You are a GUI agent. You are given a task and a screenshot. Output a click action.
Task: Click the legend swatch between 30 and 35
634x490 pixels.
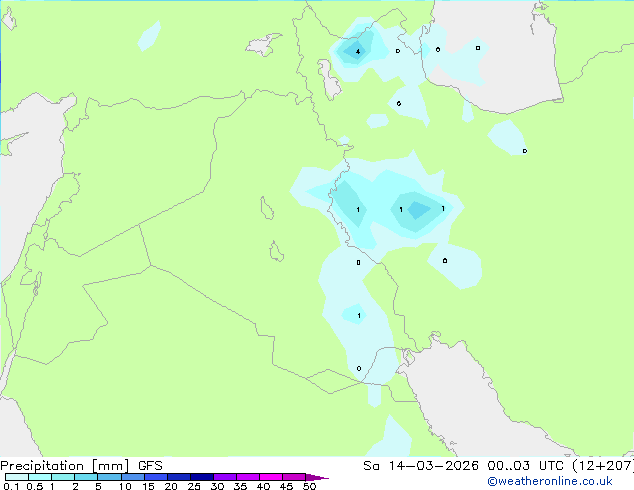[225, 477]
